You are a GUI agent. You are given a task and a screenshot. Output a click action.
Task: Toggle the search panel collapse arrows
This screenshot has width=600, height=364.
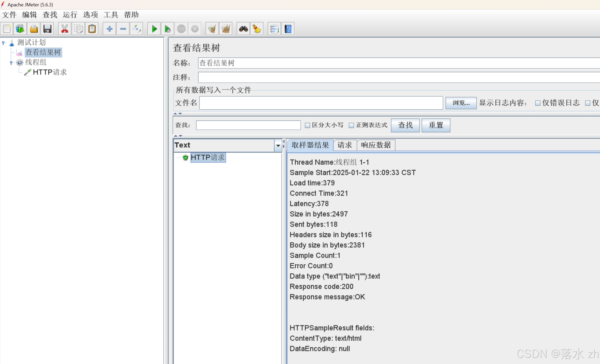[x=178, y=136]
